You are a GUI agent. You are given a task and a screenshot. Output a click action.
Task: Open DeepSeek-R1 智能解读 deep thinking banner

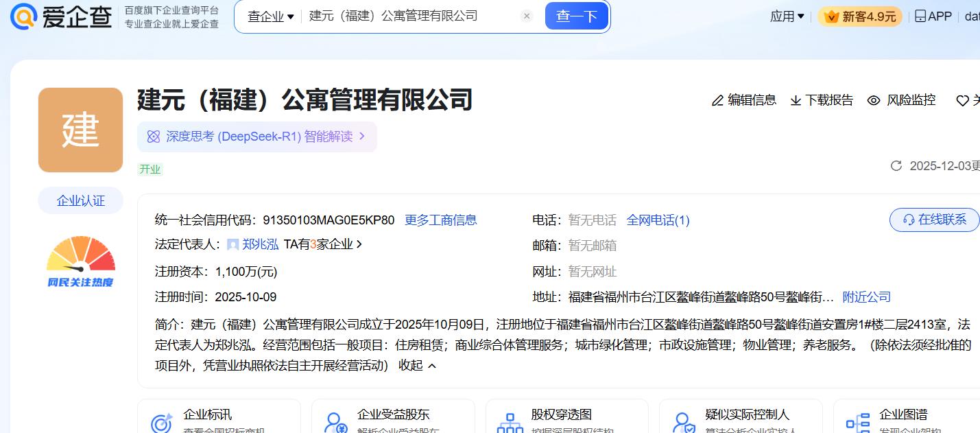click(257, 137)
